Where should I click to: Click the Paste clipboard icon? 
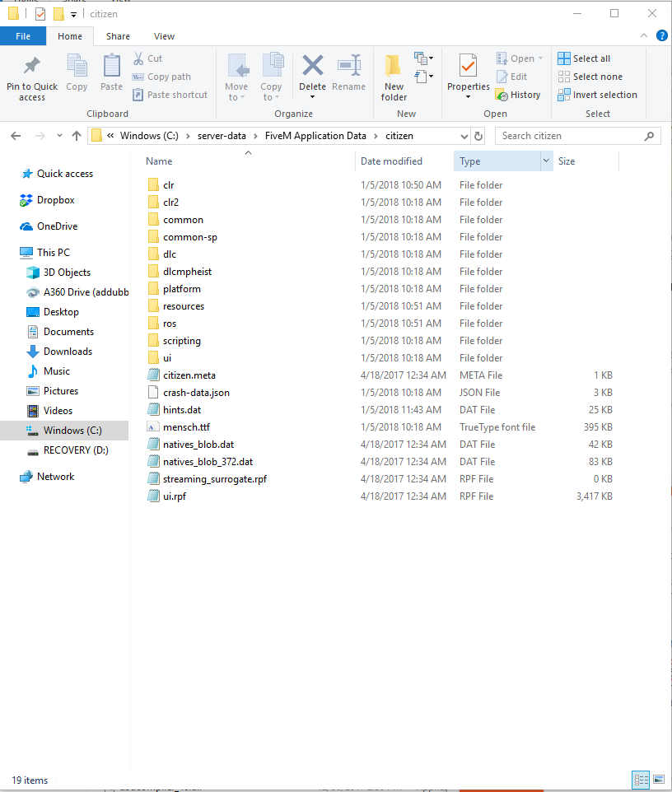click(112, 66)
